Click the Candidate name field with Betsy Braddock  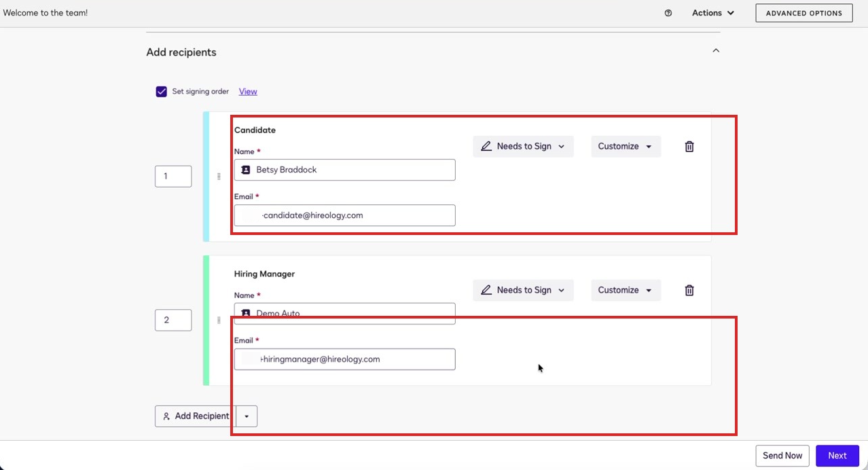345,170
